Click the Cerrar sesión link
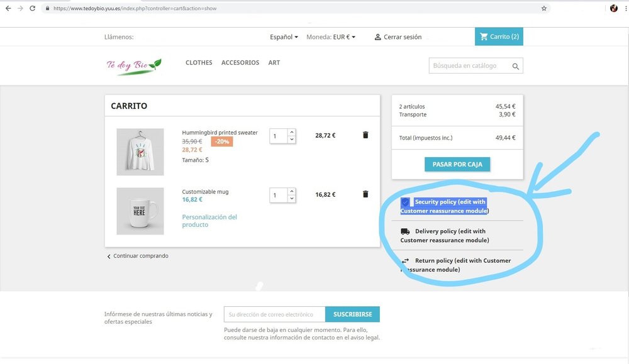This screenshot has height=364, width=629. coord(403,37)
